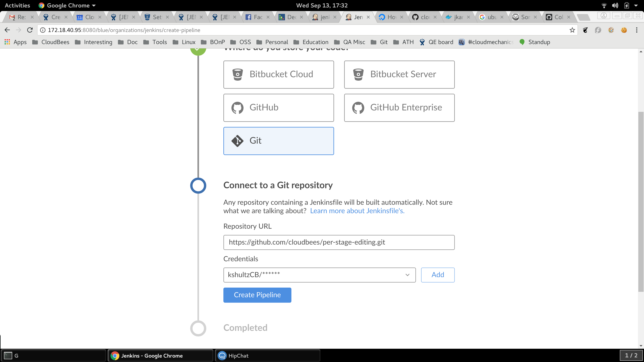The width and height of the screenshot is (644, 362).
Task: Click the Bitbucket Server bucket icon
Action: point(358,74)
